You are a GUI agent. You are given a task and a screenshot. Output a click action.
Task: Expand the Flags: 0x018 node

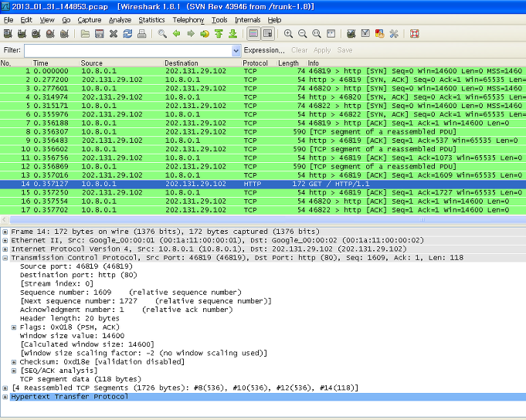(14, 327)
